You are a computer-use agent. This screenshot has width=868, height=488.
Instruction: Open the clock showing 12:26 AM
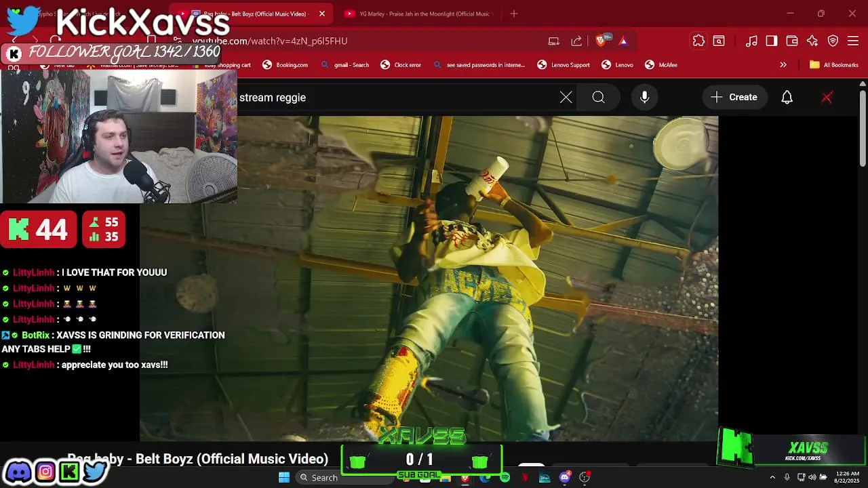(x=848, y=477)
